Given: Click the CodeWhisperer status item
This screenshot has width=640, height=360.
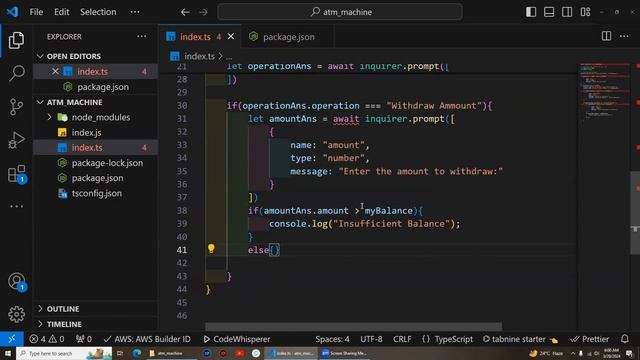Looking at the screenshot, I should (x=236, y=339).
